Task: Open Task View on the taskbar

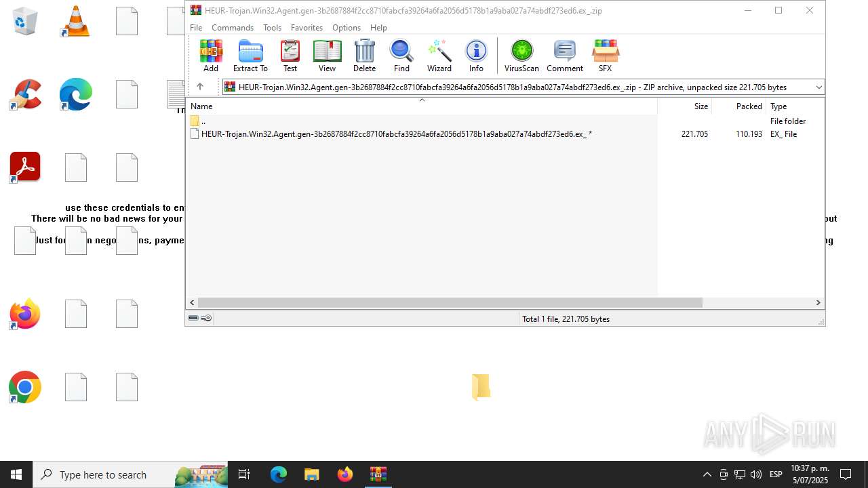Action: point(244,474)
